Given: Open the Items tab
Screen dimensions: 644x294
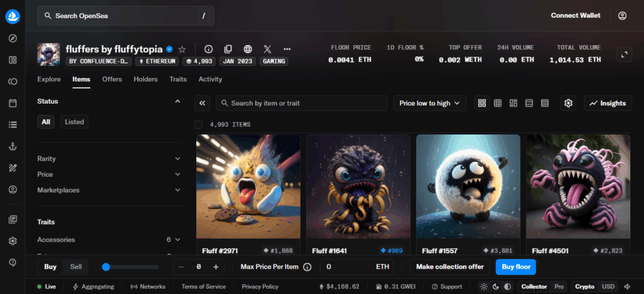Looking at the screenshot, I should point(81,79).
